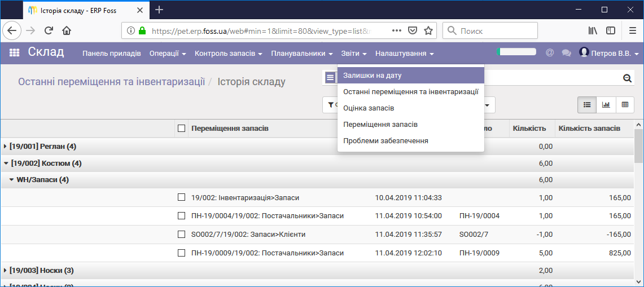This screenshot has width=644, height=287.
Task: Check the SO002/7 Запаси>Клієнти row
Action: pos(181,235)
